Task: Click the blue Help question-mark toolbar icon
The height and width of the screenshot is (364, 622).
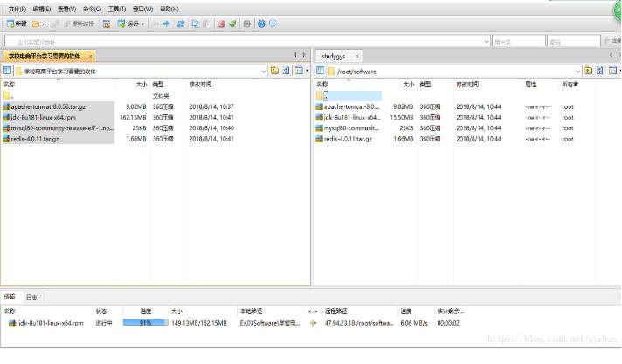Action: (x=261, y=24)
